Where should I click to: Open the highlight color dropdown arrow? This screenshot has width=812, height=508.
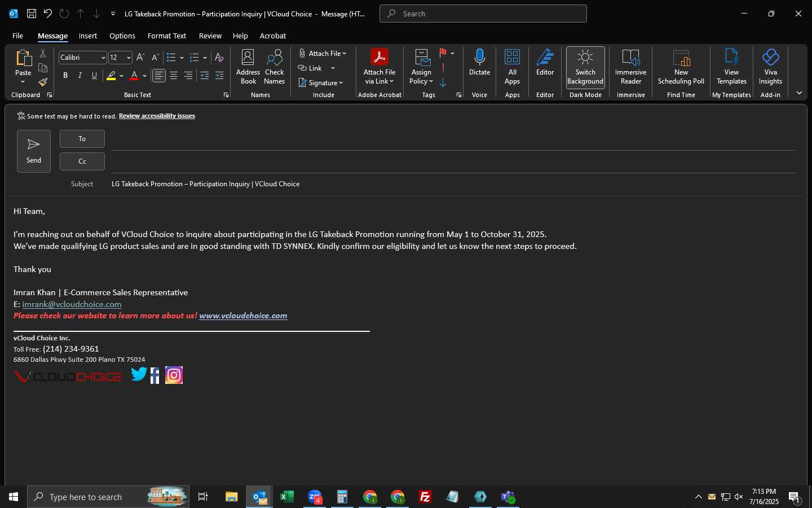[121, 76]
